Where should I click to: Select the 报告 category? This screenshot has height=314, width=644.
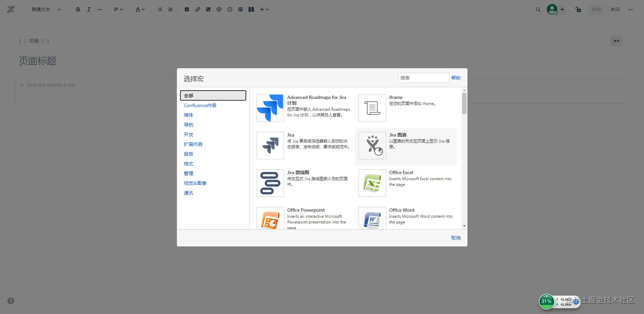[x=189, y=154]
